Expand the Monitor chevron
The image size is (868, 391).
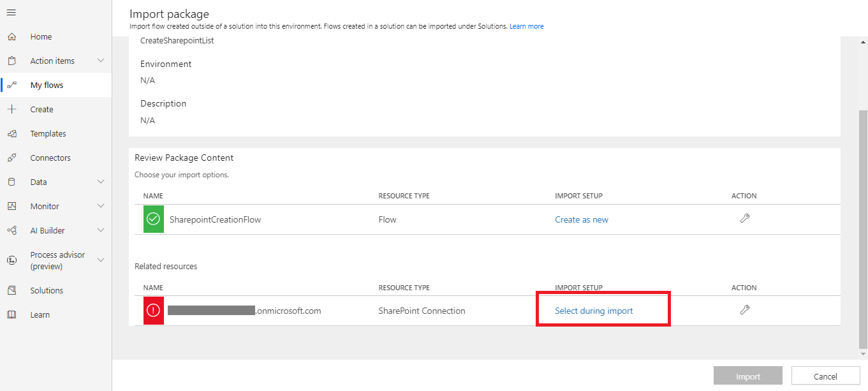[101, 206]
